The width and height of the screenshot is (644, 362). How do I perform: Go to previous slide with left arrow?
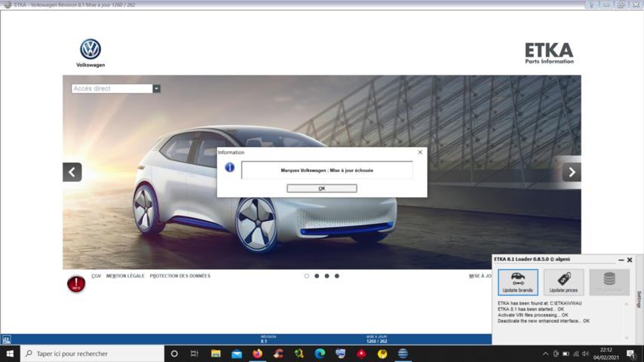(72, 172)
